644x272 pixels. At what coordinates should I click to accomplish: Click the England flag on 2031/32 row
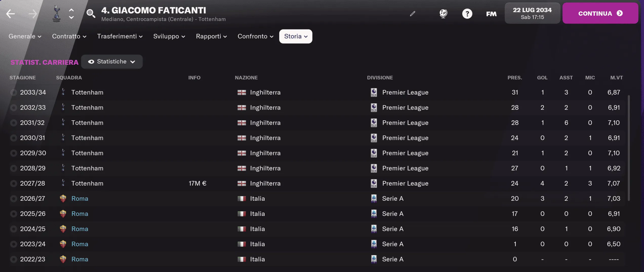pos(242,123)
